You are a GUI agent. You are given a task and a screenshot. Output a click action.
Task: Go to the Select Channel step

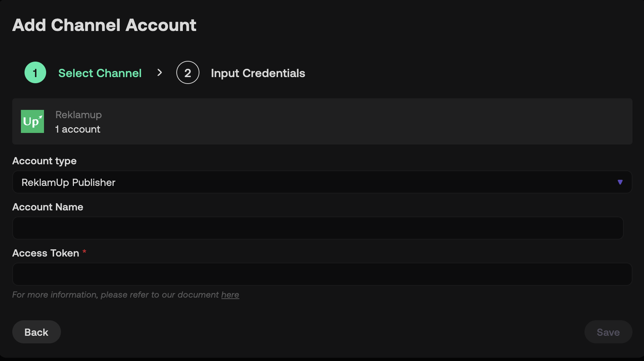(100, 73)
